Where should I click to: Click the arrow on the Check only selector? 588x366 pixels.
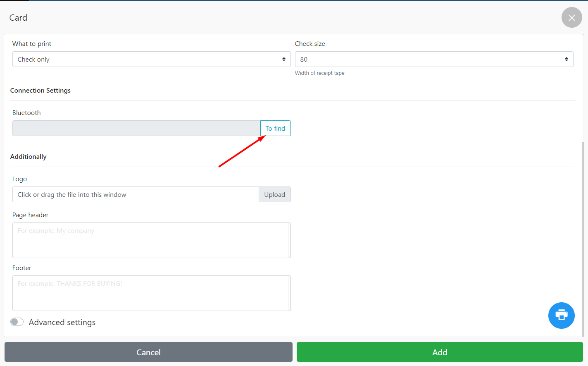pos(284,60)
